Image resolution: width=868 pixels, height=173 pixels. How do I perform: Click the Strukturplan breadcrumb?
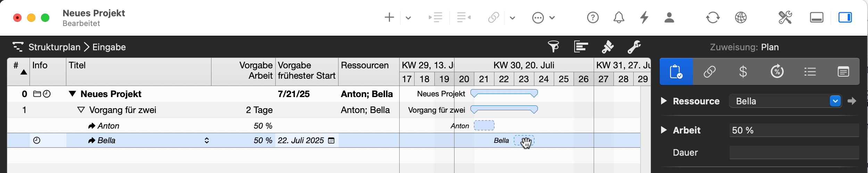pos(54,47)
